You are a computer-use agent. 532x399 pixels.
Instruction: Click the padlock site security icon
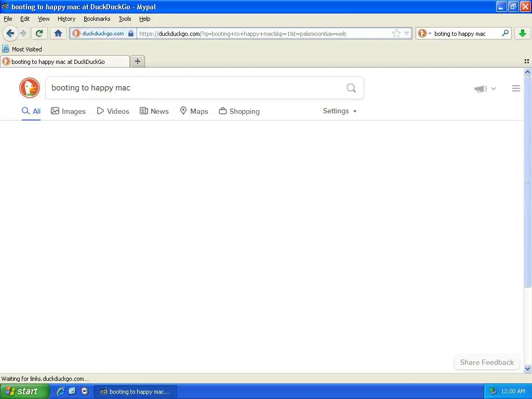click(130, 33)
